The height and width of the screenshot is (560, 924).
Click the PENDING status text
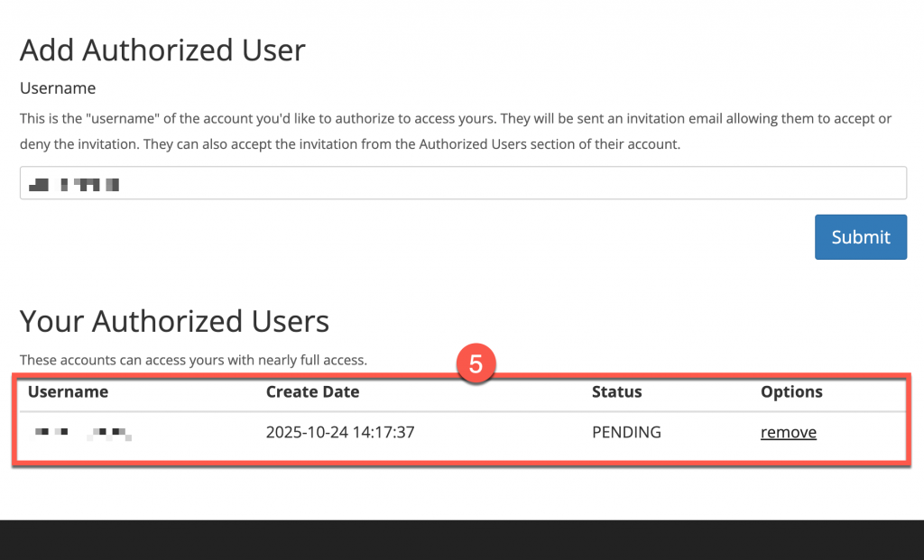click(626, 433)
